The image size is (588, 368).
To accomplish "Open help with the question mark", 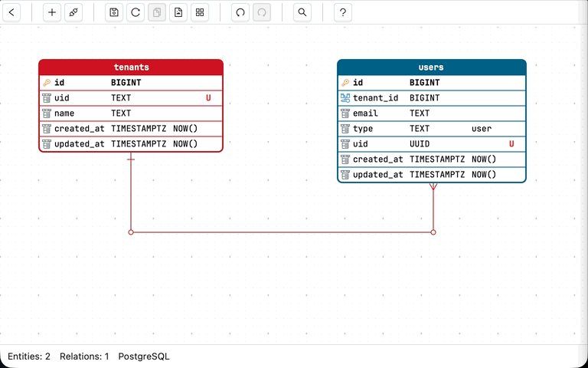I will (x=343, y=12).
